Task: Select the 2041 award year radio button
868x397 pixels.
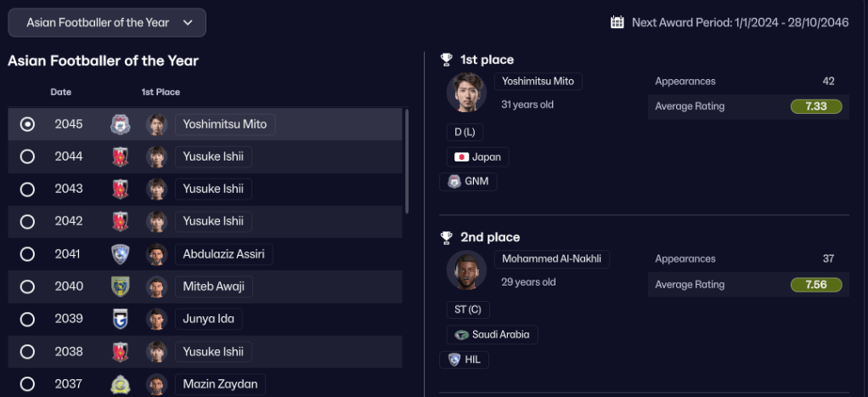Action: [x=27, y=254]
